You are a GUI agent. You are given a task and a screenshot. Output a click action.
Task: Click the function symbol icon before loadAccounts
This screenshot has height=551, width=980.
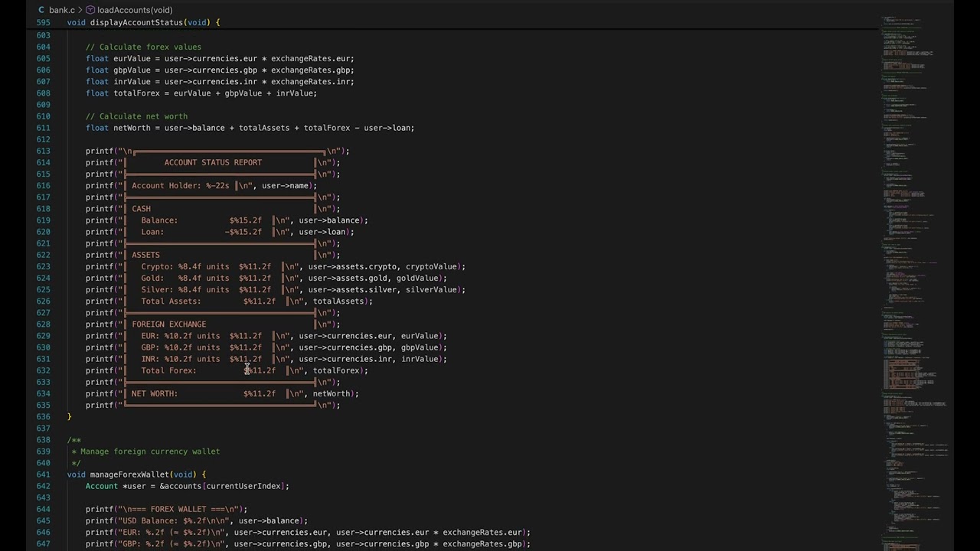(90, 10)
